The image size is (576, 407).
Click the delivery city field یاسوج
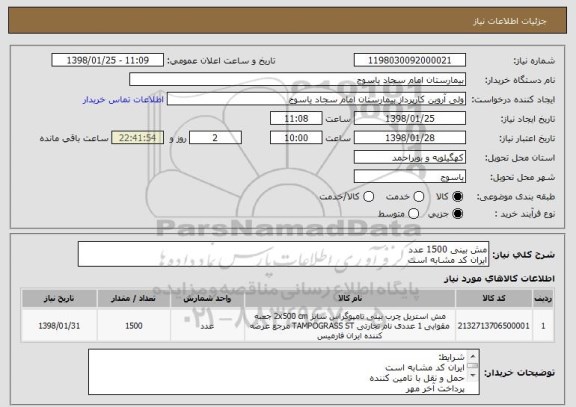tap(410, 177)
